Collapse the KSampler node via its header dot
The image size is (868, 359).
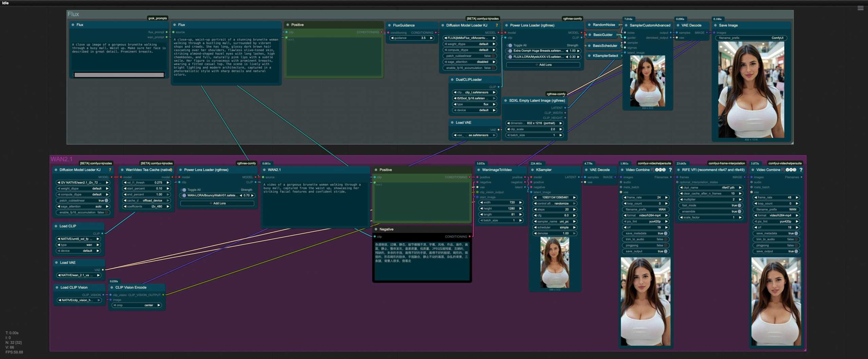coord(532,170)
